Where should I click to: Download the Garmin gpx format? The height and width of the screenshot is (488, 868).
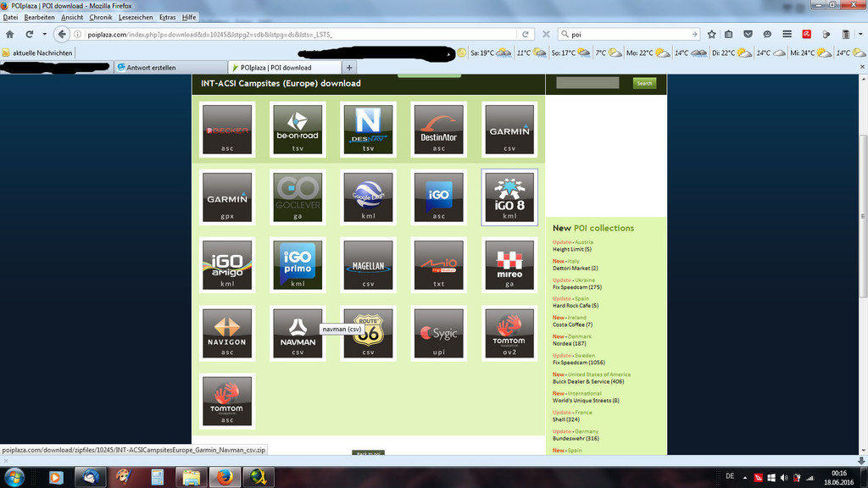click(x=227, y=197)
